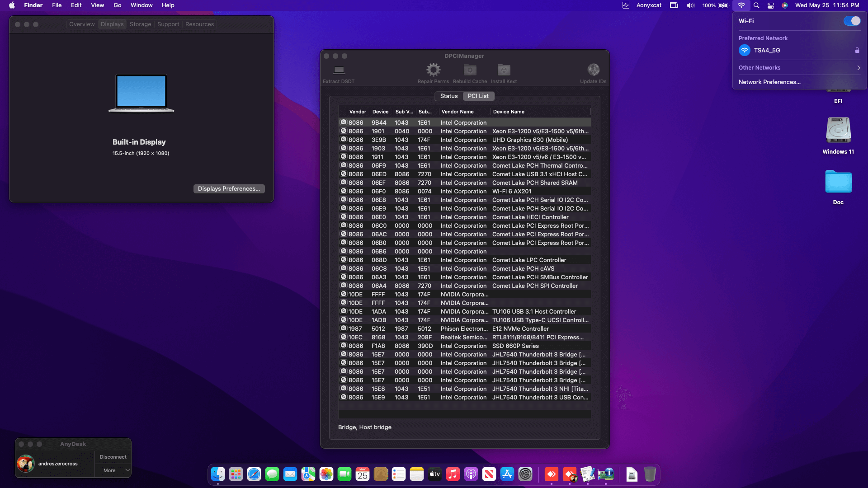Viewport: 868px width, 488px height.
Task: Click Spotlight search icon in menu bar
Action: [756, 5]
